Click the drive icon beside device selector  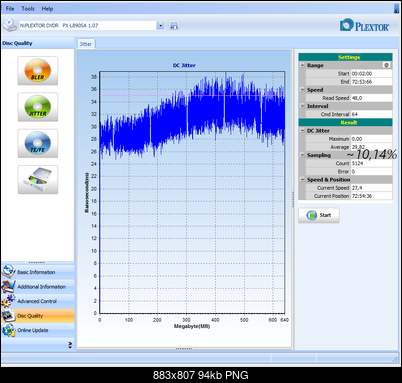point(10,25)
